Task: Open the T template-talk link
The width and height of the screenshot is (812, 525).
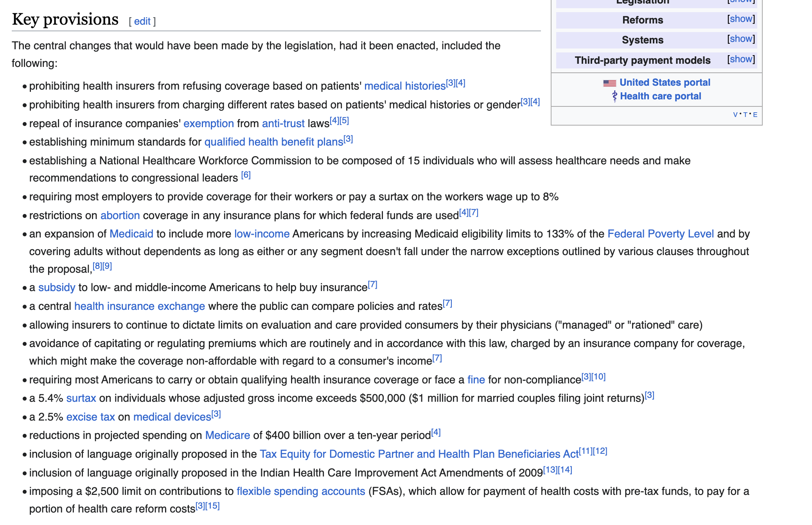Action: (745, 115)
